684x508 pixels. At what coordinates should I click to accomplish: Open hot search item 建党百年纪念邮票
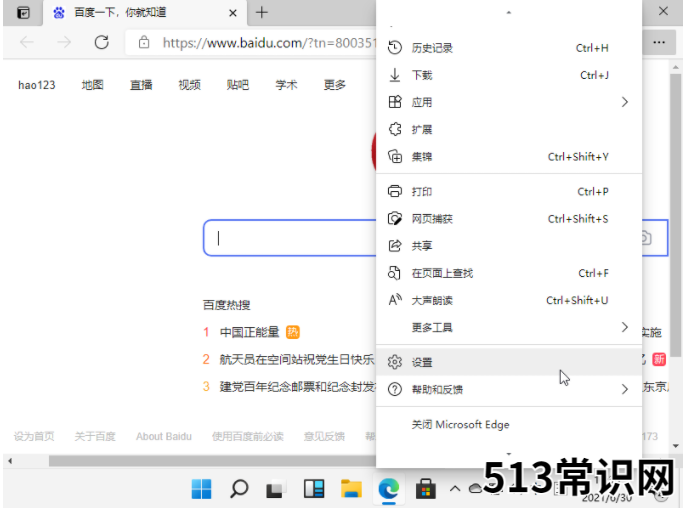pyautogui.click(x=298, y=386)
